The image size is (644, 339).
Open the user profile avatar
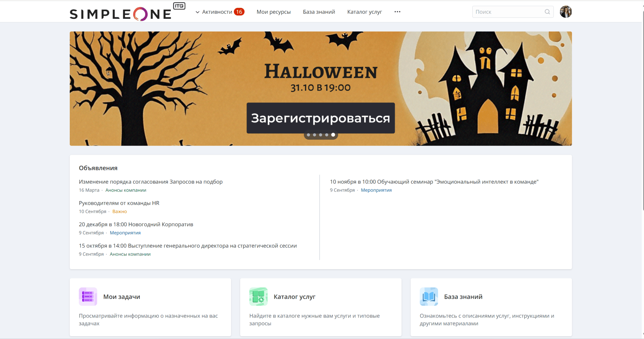tap(566, 12)
